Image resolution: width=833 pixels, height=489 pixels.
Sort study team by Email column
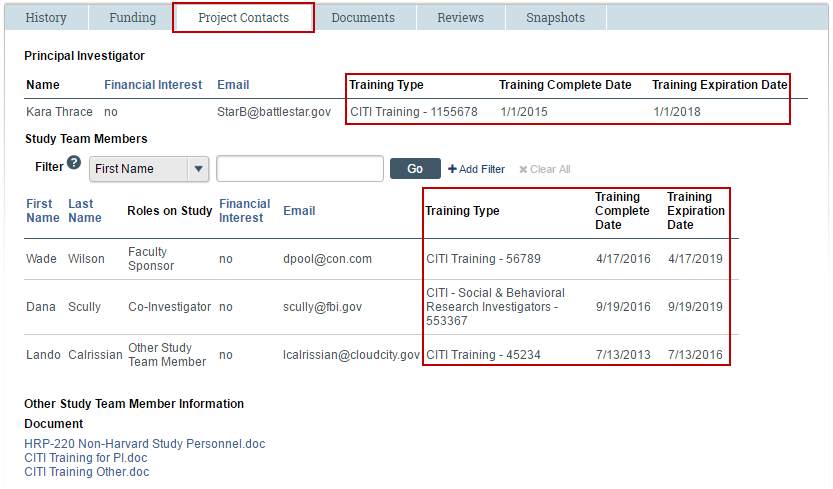tap(299, 211)
